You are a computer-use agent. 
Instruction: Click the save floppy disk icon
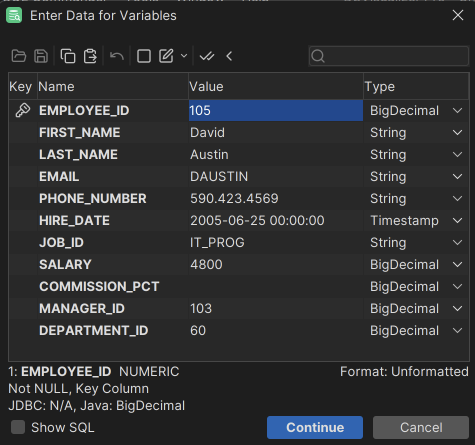coord(41,56)
